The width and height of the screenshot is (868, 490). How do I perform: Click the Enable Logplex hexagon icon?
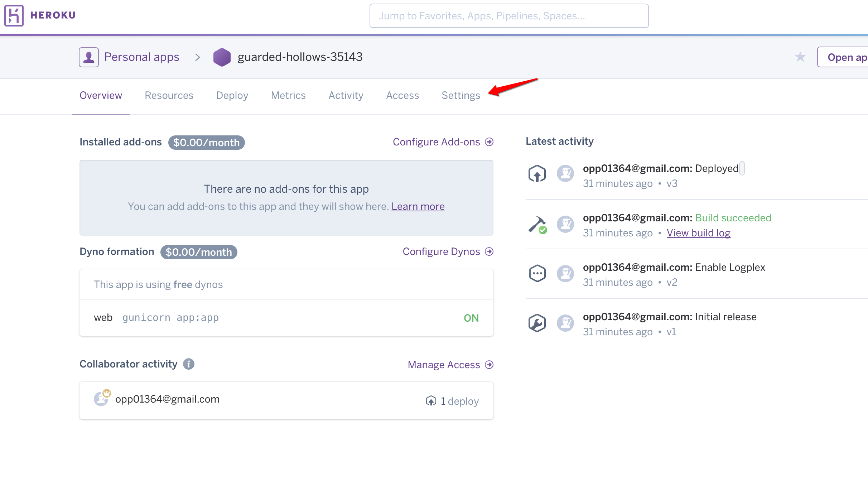[537, 273]
